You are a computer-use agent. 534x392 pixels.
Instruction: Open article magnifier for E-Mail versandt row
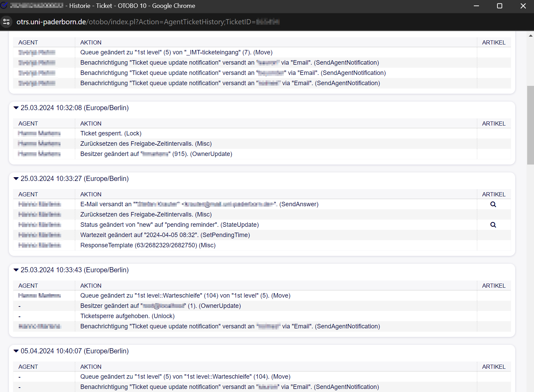[x=493, y=204]
